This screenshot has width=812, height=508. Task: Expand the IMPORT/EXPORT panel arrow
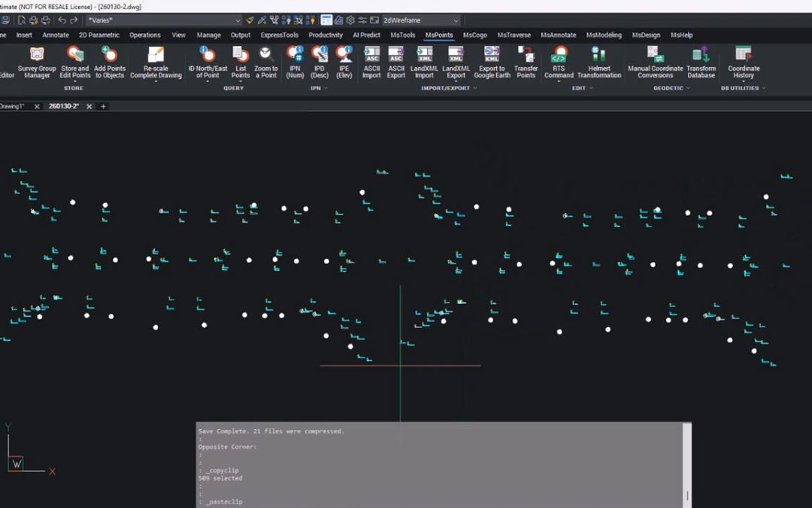[475, 88]
